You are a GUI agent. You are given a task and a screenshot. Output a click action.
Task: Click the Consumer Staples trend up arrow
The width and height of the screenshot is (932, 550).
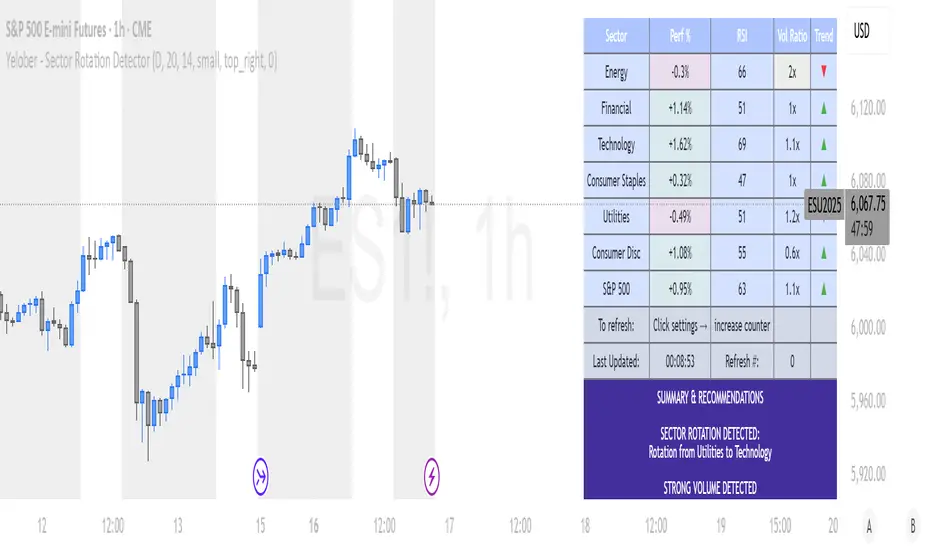[x=823, y=181]
